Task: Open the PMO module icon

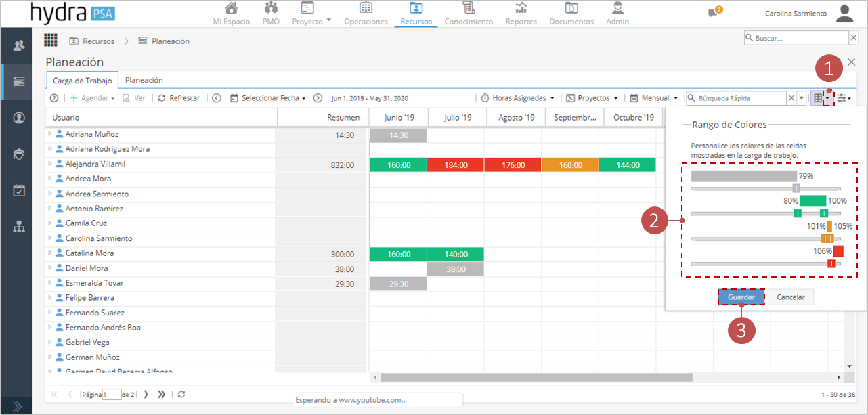Action: coord(271,8)
